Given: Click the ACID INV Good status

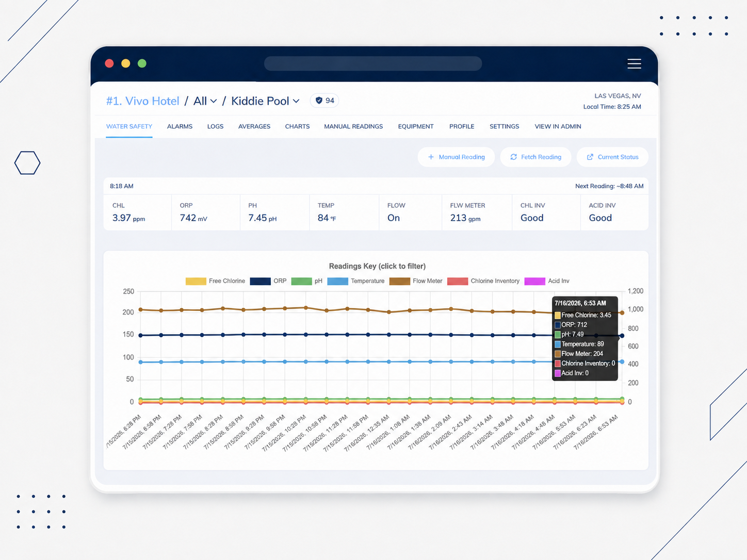Looking at the screenshot, I should [x=614, y=212].
